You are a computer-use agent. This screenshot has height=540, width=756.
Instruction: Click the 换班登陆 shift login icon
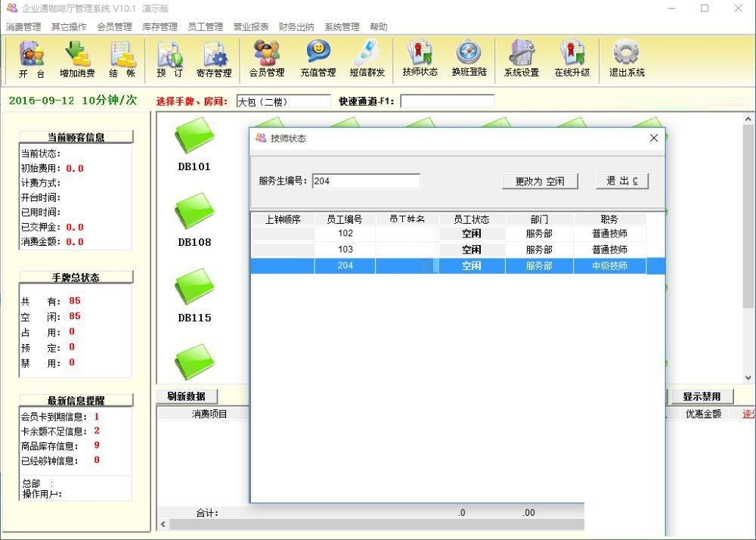click(469, 60)
